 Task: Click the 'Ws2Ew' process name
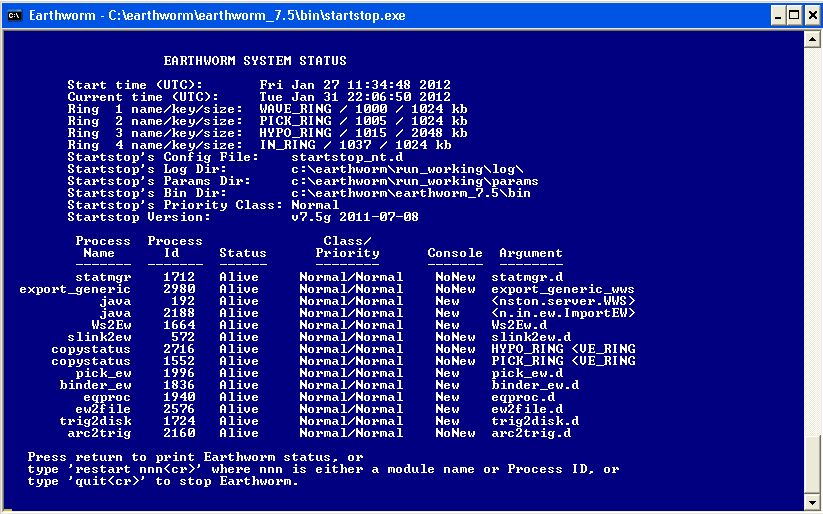(111, 326)
